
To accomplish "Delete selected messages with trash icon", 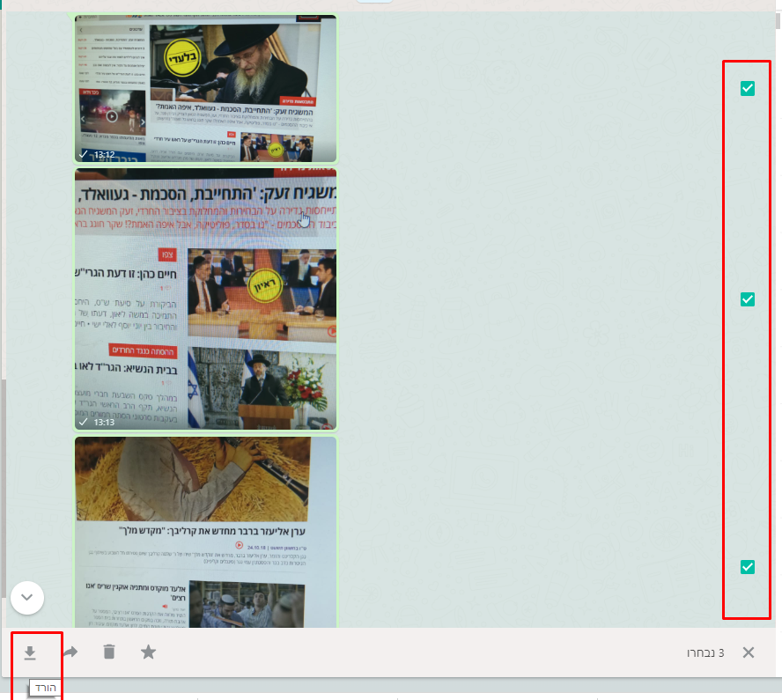I will click(x=109, y=652).
